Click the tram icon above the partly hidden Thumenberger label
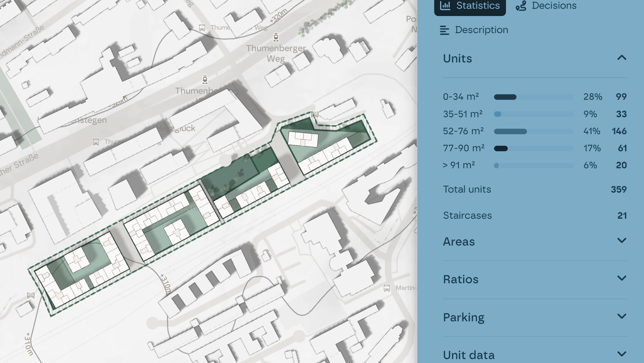Screen dimensions: 644x363 (205, 79)
